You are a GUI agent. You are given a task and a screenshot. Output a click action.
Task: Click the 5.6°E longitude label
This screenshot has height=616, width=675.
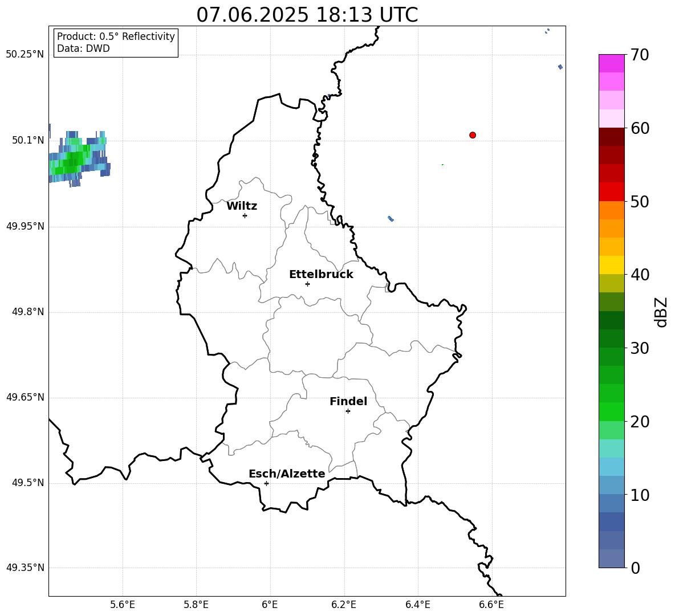click(x=123, y=605)
